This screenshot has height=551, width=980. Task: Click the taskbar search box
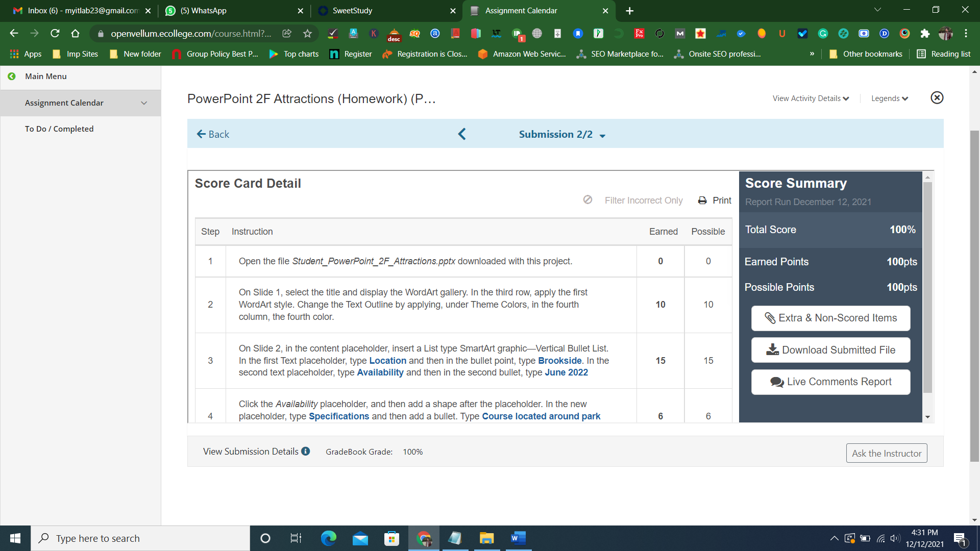(x=140, y=538)
